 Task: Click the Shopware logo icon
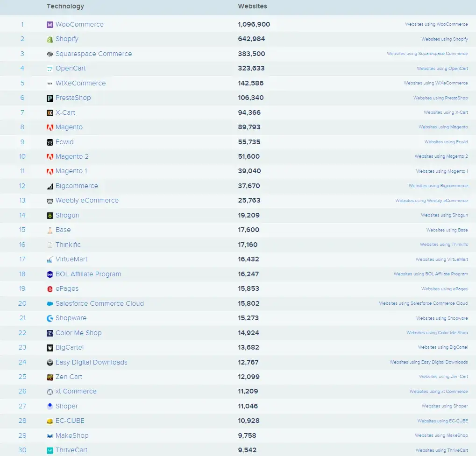click(50, 319)
